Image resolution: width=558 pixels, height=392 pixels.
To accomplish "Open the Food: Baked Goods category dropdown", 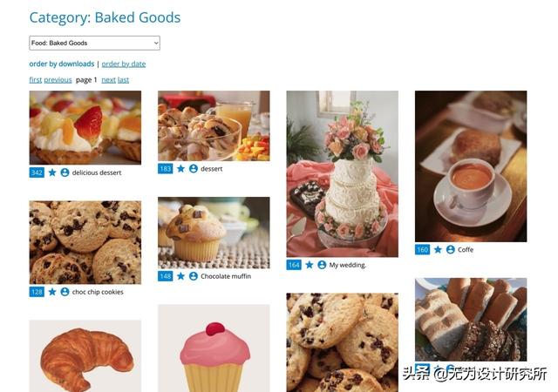I will [x=94, y=43].
